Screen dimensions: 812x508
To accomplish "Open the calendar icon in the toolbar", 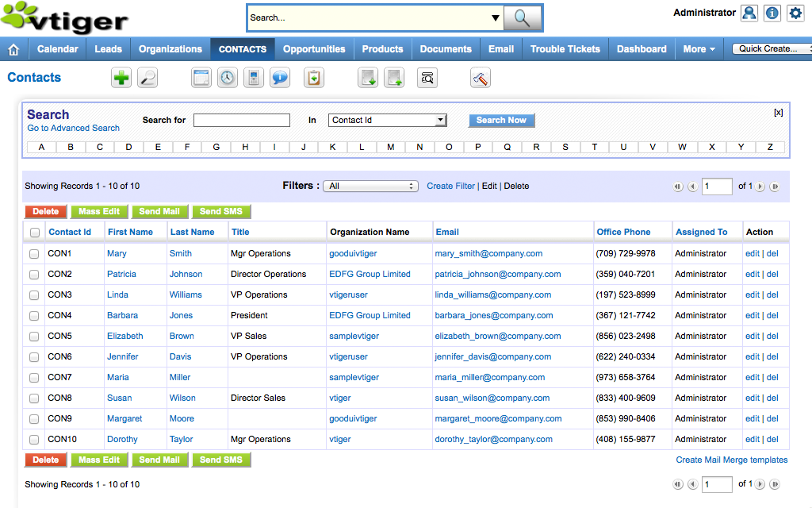I will click(202, 78).
